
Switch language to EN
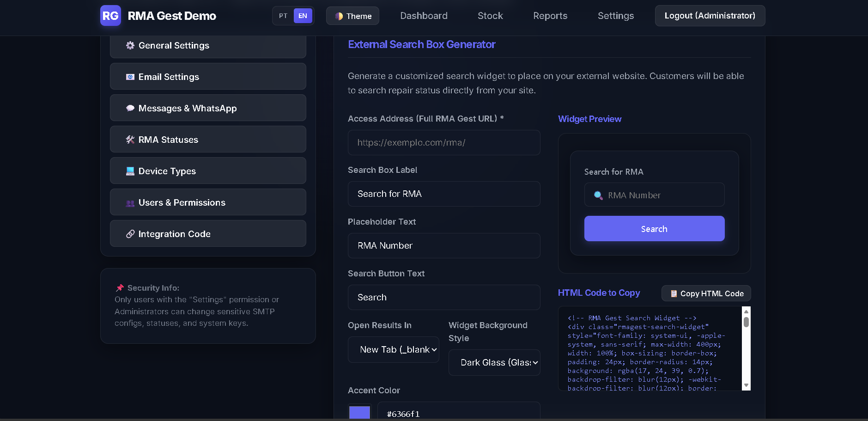pos(303,16)
